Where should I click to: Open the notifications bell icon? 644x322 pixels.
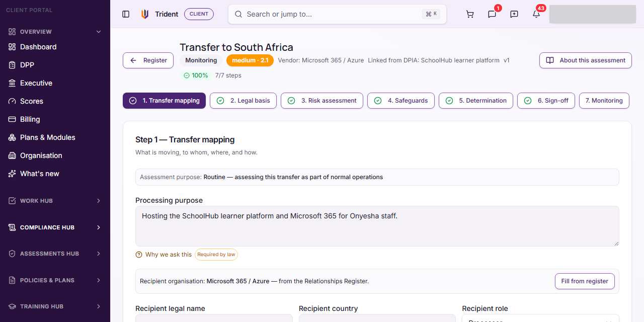pyautogui.click(x=536, y=14)
